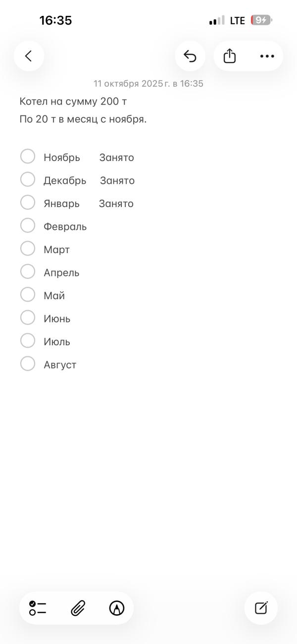The width and height of the screenshot is (297, 644).
Task: Tap the back chevron button
Action: 29,56
